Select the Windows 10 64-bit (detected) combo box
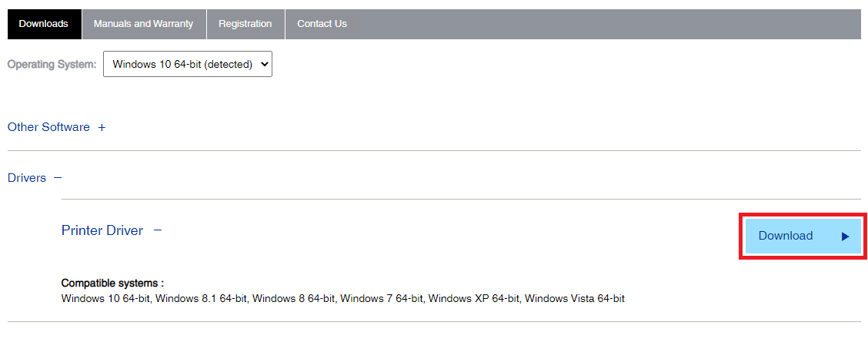Viewport: 868px width, 339px height. 183,65
